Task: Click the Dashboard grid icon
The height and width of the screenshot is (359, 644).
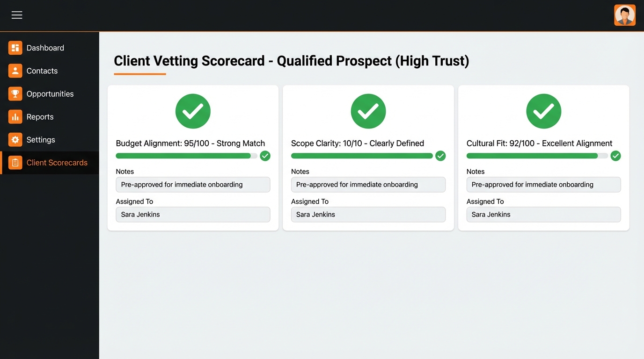Action: click(15, 48)
